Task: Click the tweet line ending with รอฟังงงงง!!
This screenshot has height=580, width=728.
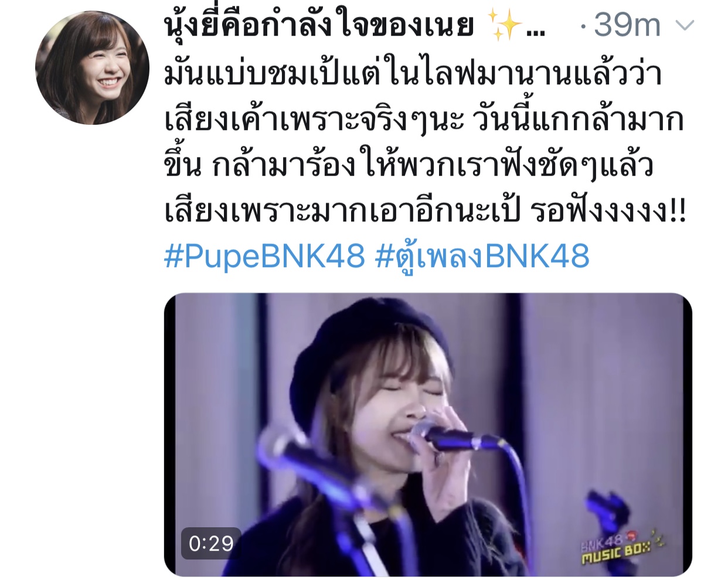Action: pyautogui.click(x=425, y=211)
